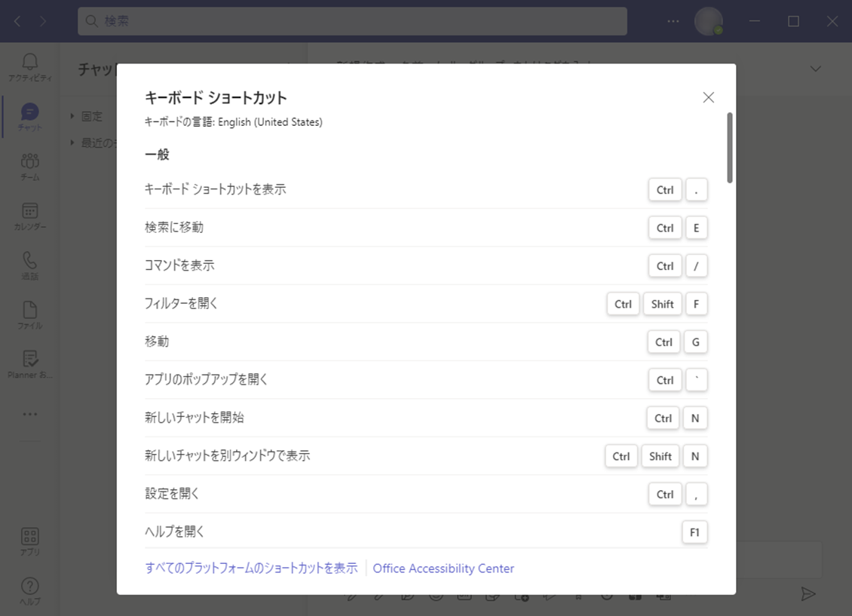Open アプリ store icon in sidebar

tap(30, 541)
